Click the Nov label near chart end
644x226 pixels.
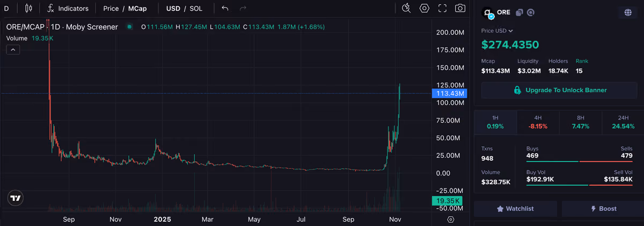pyautogui.click(x=396, y=220)
